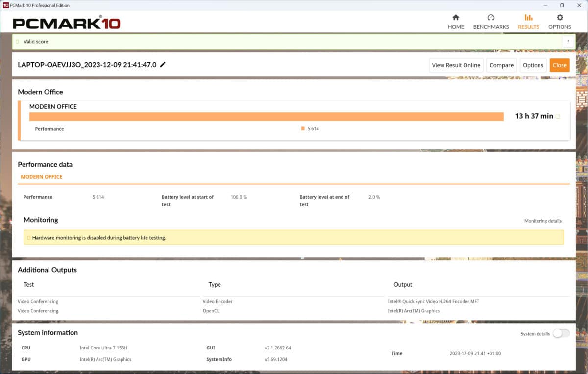Click the help question mark button
This screenshot has height=374, width=588.
click(568, 42)
